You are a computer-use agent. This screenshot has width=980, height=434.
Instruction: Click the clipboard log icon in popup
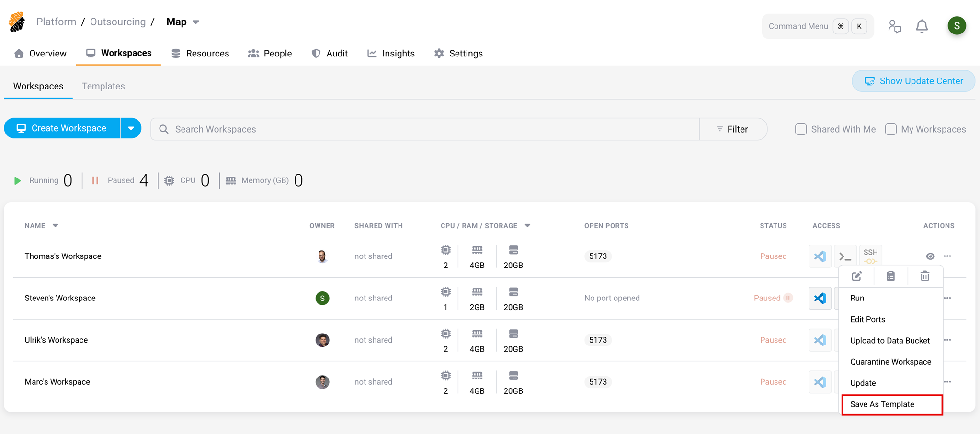pos(890,277)
